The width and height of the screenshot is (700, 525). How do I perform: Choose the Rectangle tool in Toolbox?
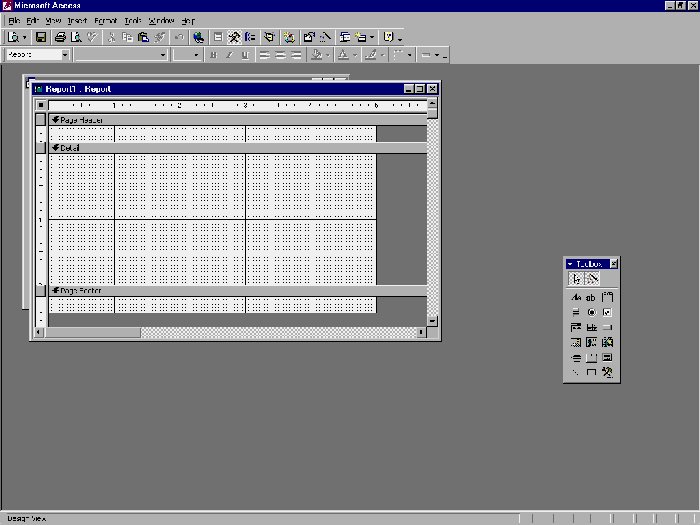pos(591,373)
